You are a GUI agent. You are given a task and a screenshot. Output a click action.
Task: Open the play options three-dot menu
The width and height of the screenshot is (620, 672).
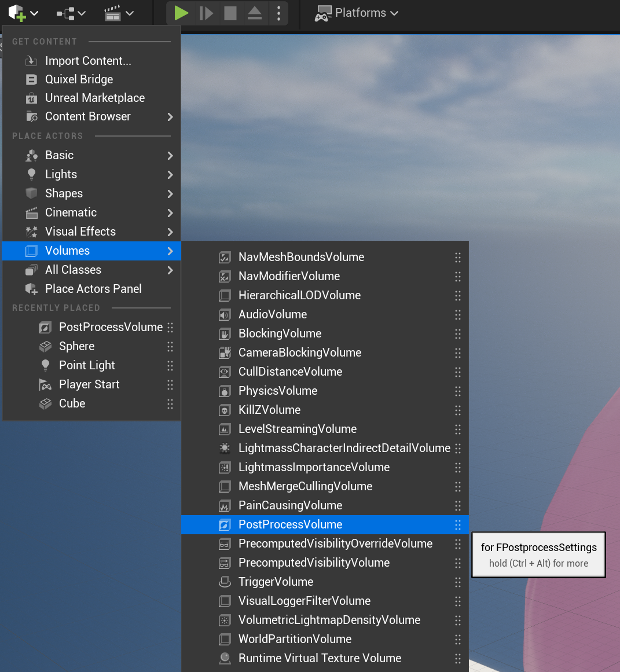tap(279, 13)
